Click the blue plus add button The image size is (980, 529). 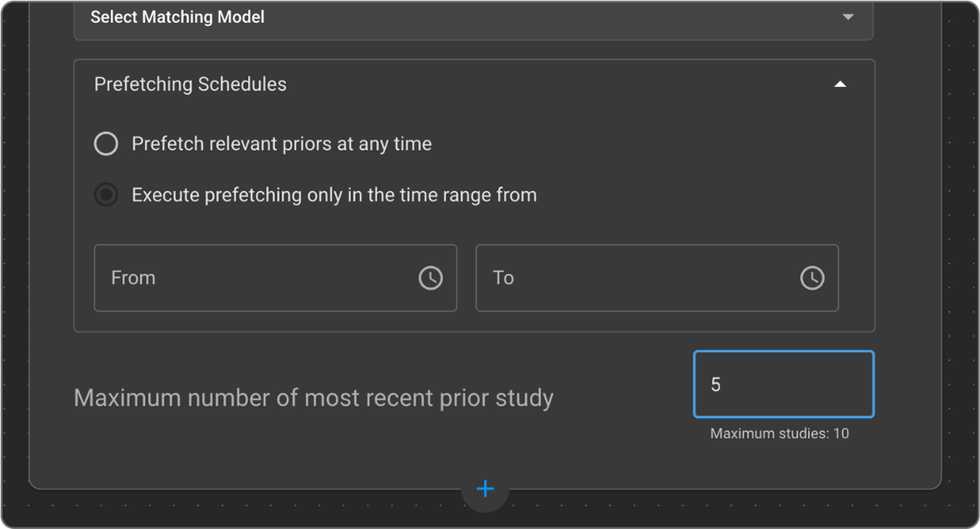[485, 489]
